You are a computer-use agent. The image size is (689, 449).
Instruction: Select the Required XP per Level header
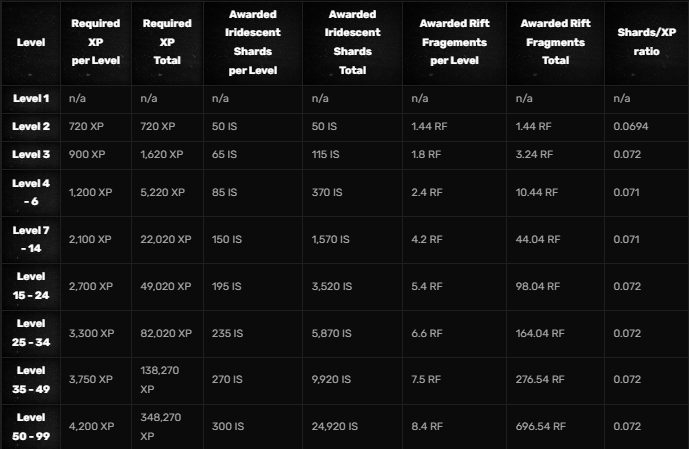pyautogui.click(x=95, y=42)
